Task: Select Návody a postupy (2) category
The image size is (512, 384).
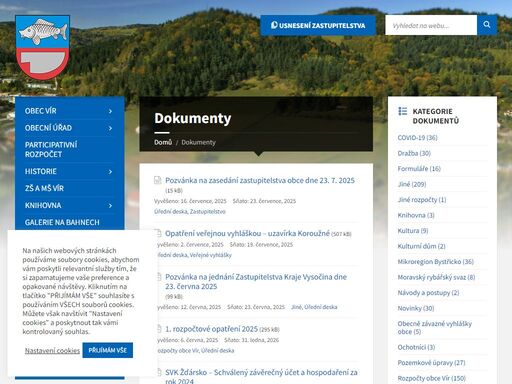Action: (428, 293)
